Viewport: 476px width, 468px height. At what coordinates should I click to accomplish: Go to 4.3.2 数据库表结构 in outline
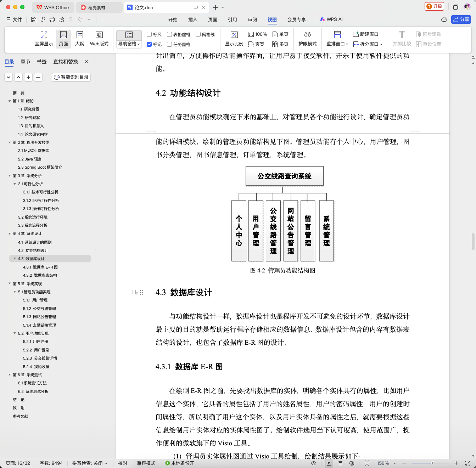coord(40,275)
